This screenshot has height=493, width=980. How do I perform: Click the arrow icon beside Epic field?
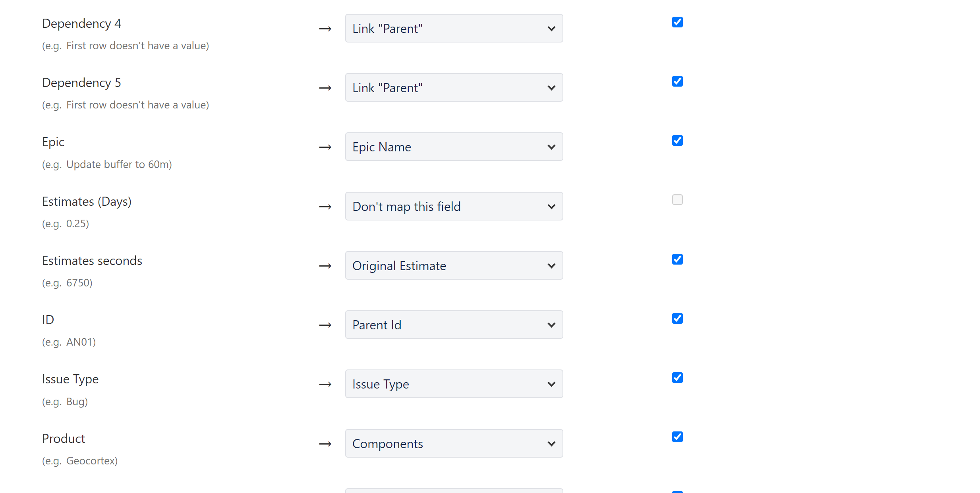click(325, 147)
